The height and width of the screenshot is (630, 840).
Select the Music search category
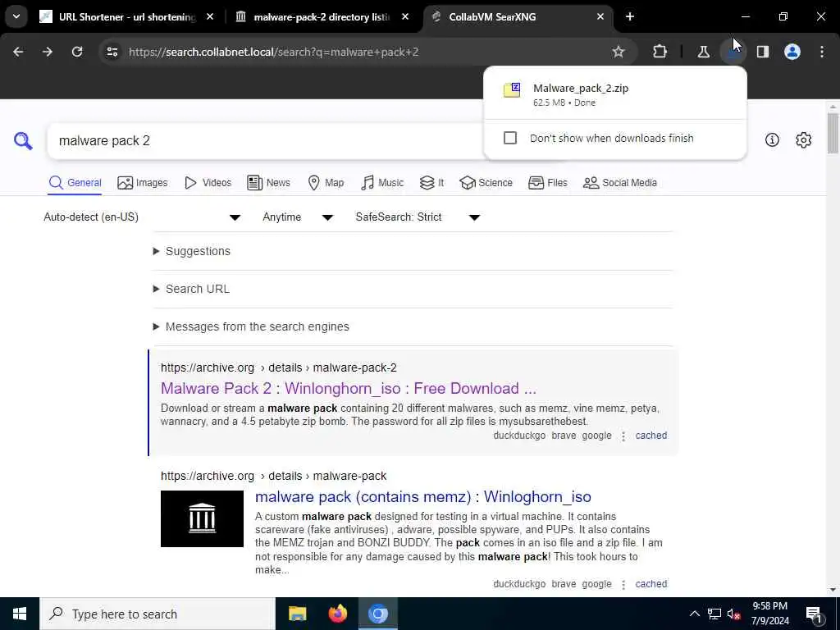(382, 183)
